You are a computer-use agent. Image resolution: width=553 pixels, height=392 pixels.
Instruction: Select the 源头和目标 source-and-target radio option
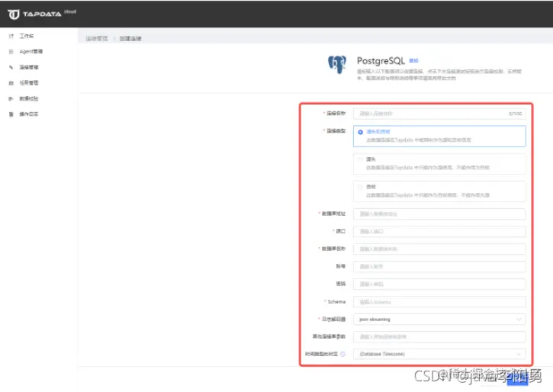439,136
